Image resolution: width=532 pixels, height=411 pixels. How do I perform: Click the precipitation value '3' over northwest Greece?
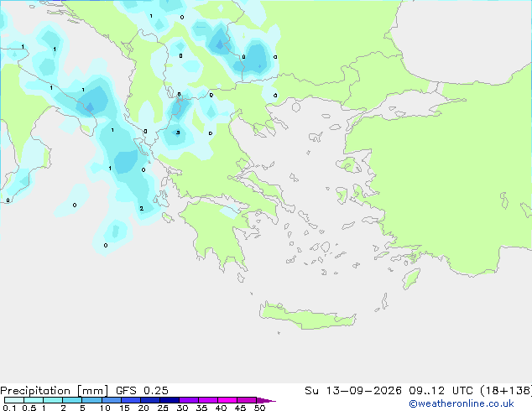pos(178,133)
